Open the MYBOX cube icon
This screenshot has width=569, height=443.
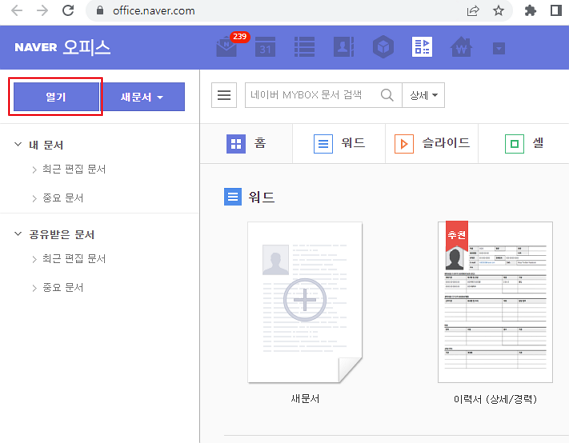(x=383, y=47)
